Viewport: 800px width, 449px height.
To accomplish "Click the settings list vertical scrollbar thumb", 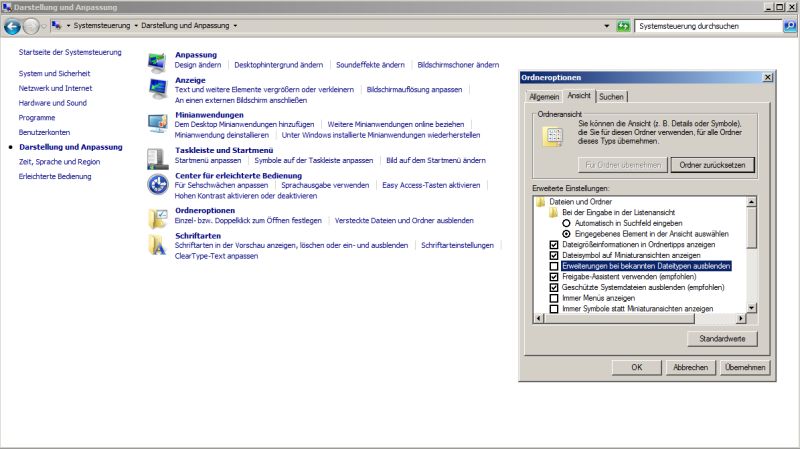I will coord(751,228).
